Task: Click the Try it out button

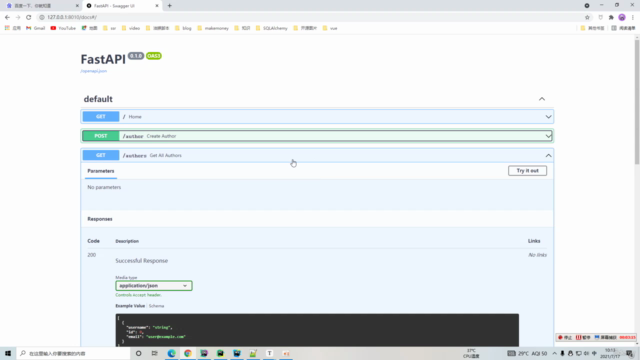Action: [527, 171]
